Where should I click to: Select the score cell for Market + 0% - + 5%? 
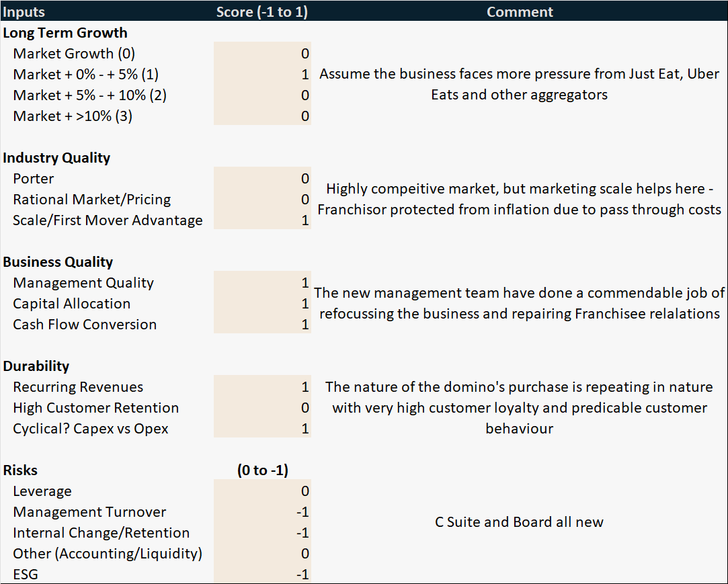point(262,75)
